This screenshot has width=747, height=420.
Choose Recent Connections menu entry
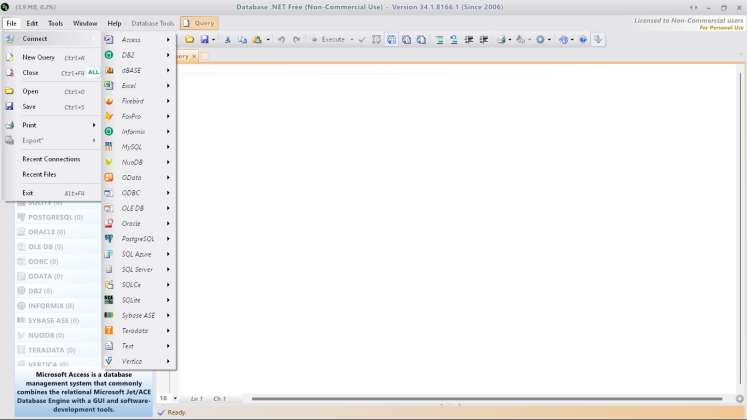pos(51,159)
